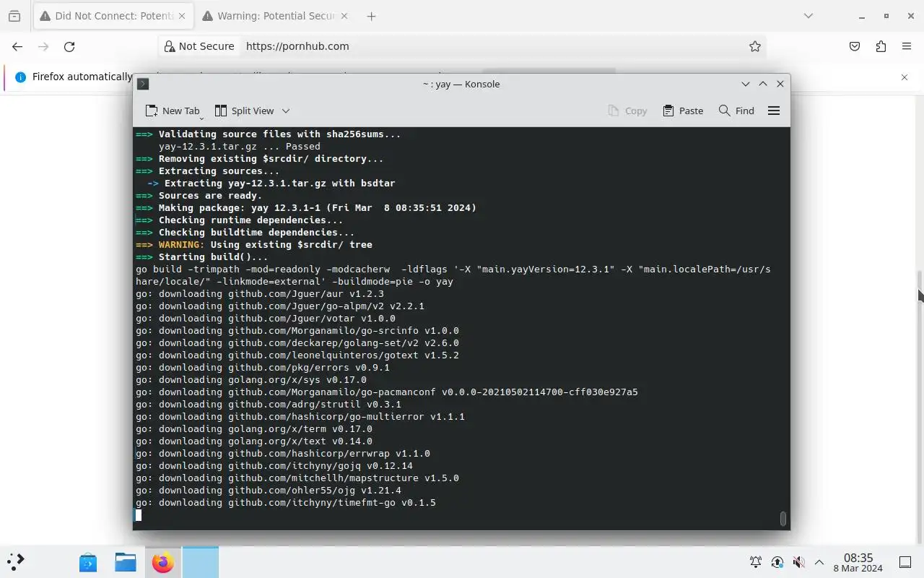
Task: Click the Firefox page vertical scrollbar
Action: coord(920,406)
